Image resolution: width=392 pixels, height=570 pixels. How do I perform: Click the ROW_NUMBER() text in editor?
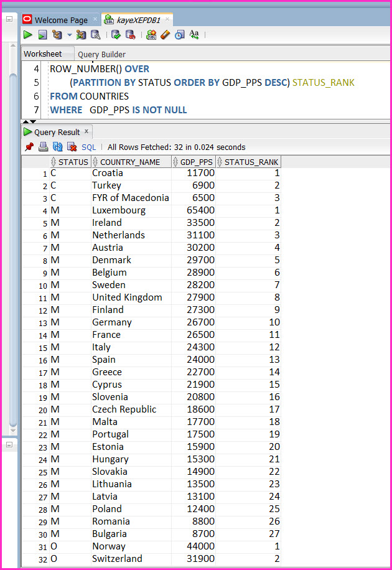point(86,68)
